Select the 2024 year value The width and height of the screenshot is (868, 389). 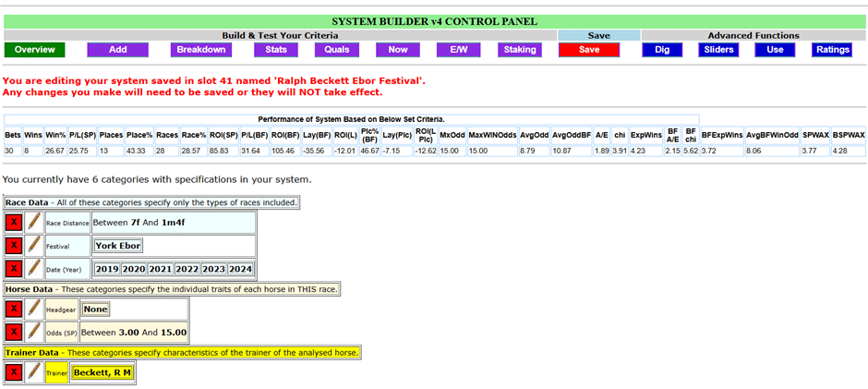[239, 269]
